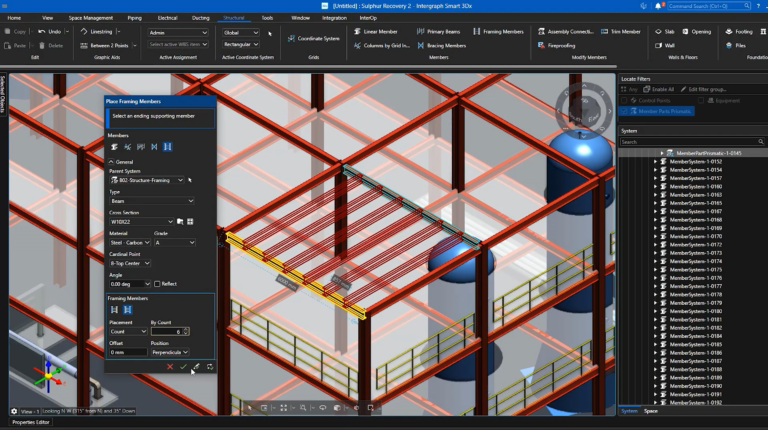
Task: Toggle the Reflect checkbox
Action: [x=157, y=284]
